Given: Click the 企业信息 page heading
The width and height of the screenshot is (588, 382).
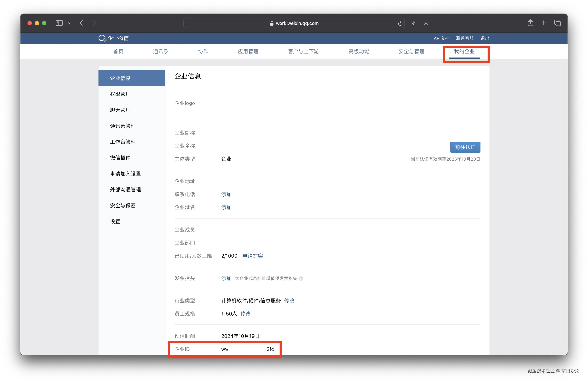Looking at the screenshot, I should pyautogui.click(x=188, y=76).
